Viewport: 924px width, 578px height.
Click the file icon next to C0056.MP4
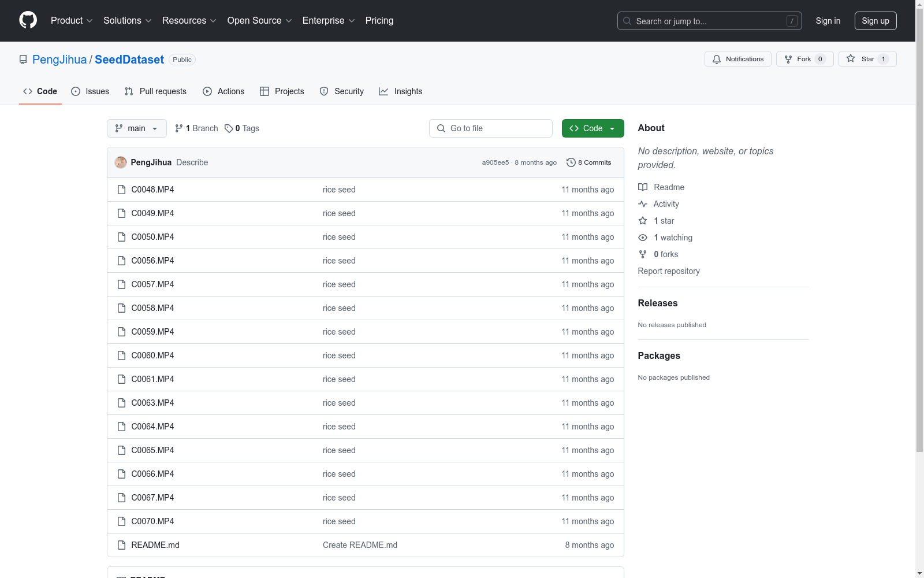121,261
